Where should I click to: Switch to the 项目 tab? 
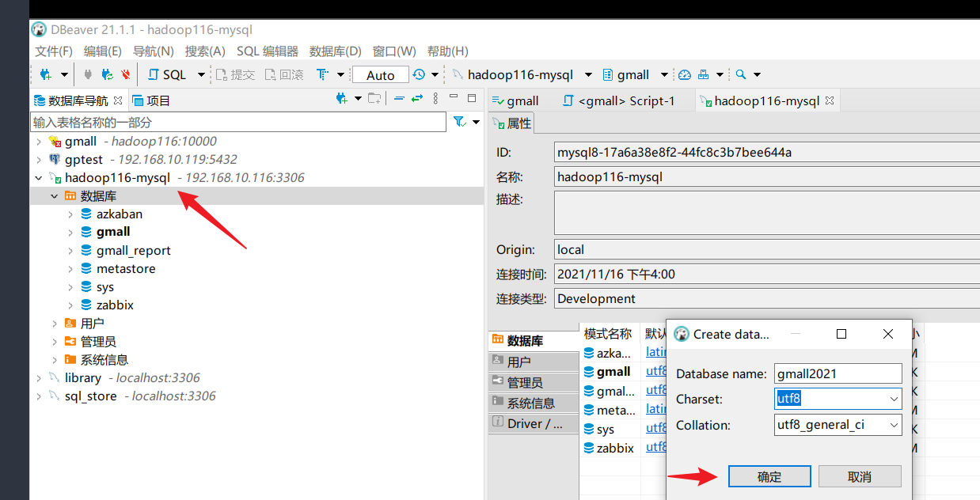tap(151, 100)
